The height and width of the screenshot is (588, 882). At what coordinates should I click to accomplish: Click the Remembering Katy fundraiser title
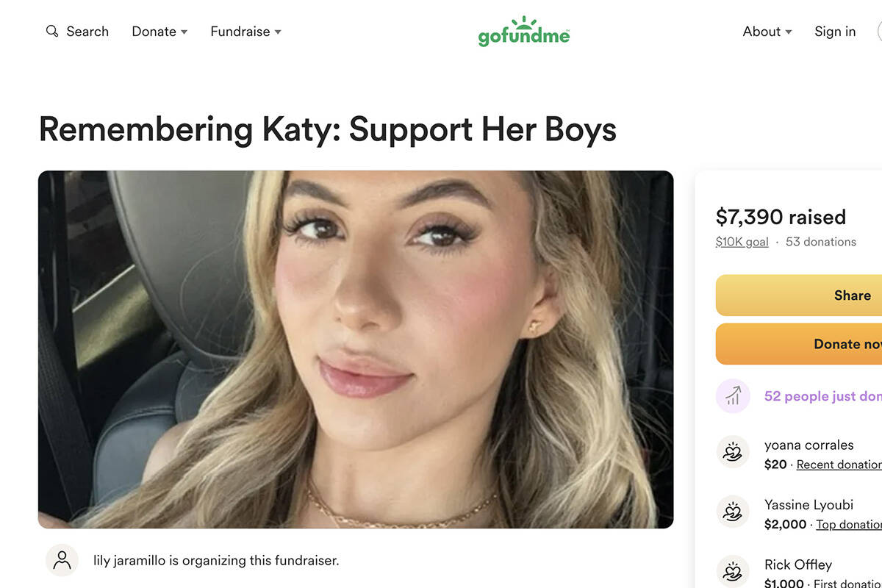coord(327,129)
